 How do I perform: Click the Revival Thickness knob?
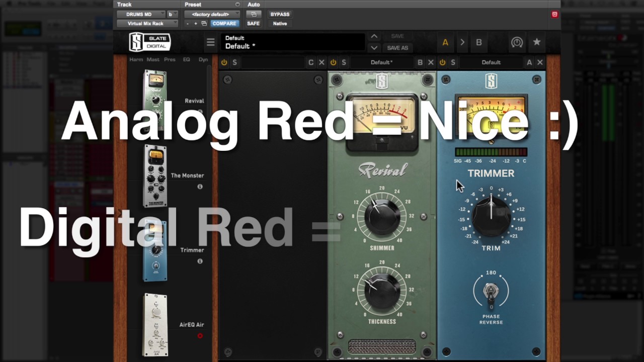[x=382, y=291]
